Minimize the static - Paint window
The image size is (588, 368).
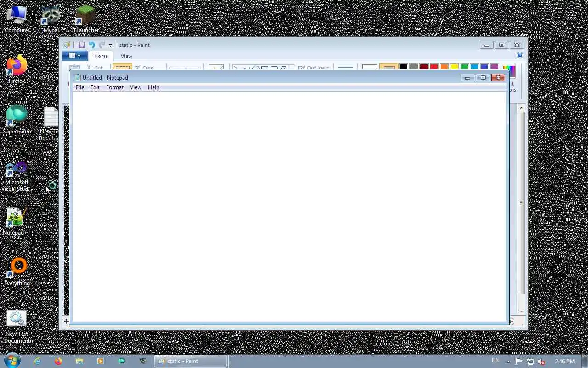tap(486, 45)
